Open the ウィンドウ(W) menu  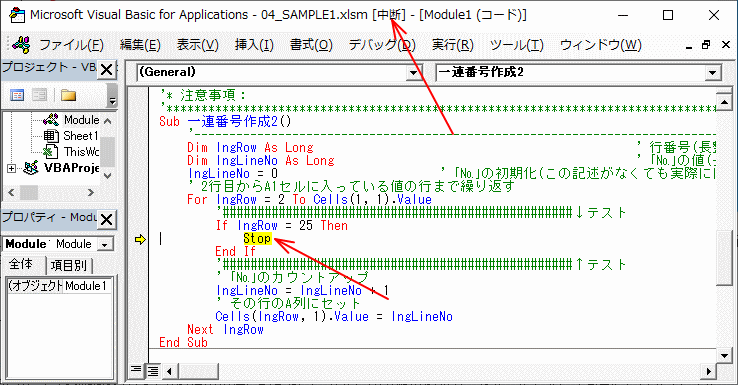click(601, 45)
